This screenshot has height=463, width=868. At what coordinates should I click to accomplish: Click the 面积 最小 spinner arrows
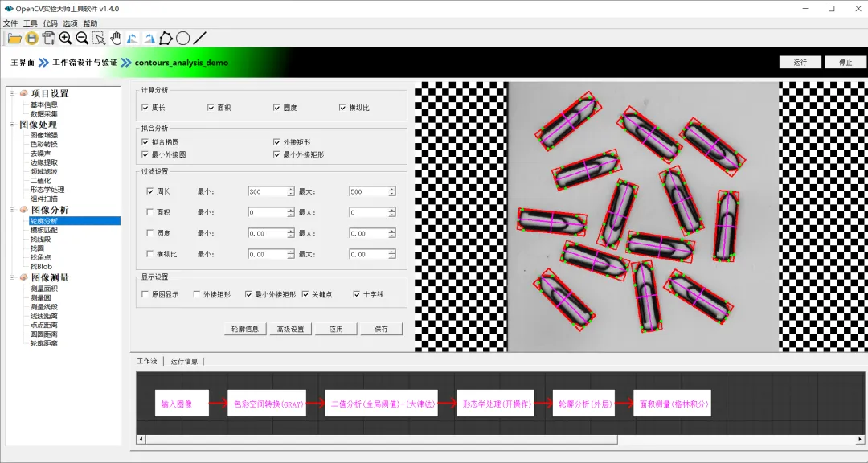click(x=291, y=213)
